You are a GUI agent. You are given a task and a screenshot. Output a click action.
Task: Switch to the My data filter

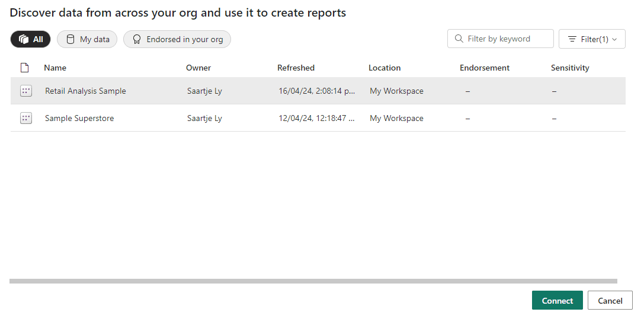[x=87, y=40]
